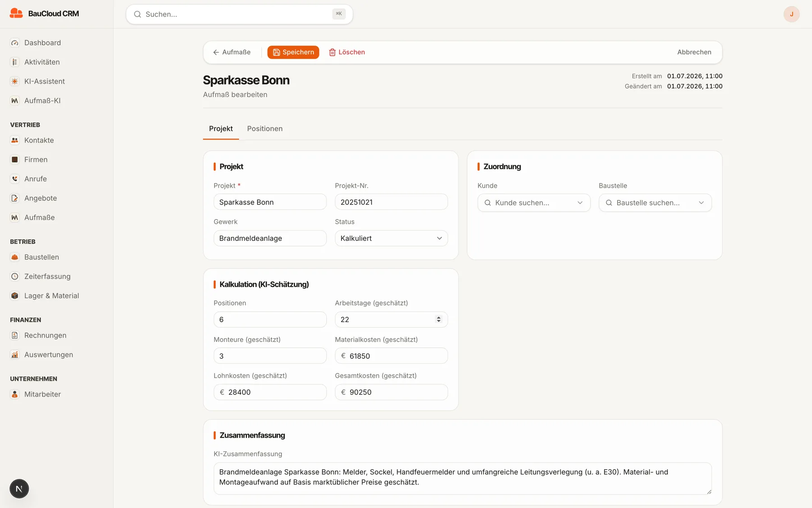
Task: Open Lager & Material
Action: pyautogui.click(x=51, y=296)
